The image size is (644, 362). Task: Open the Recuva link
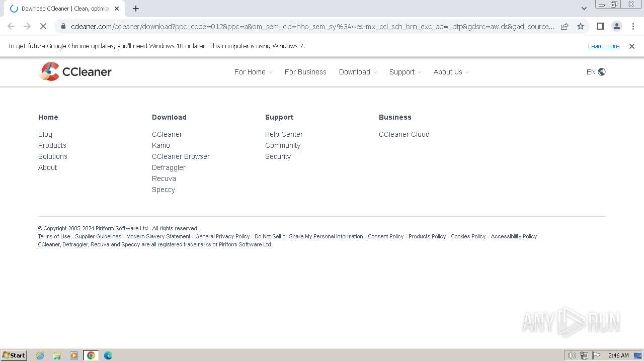(164, 178)
